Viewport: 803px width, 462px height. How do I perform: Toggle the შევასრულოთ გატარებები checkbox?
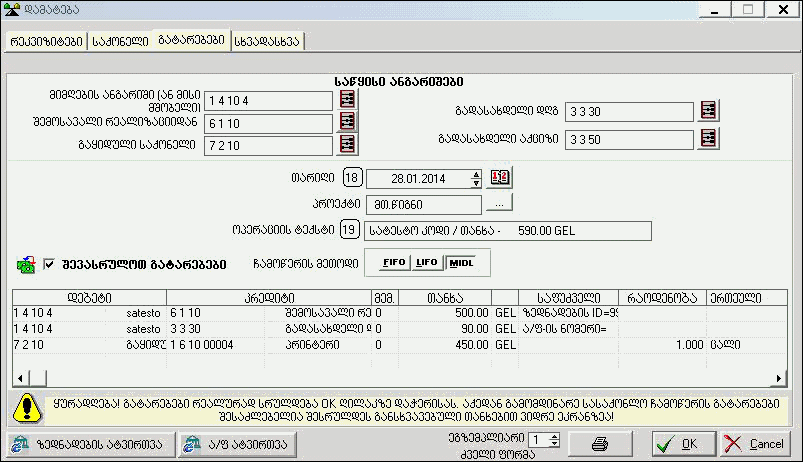point(51,264)
